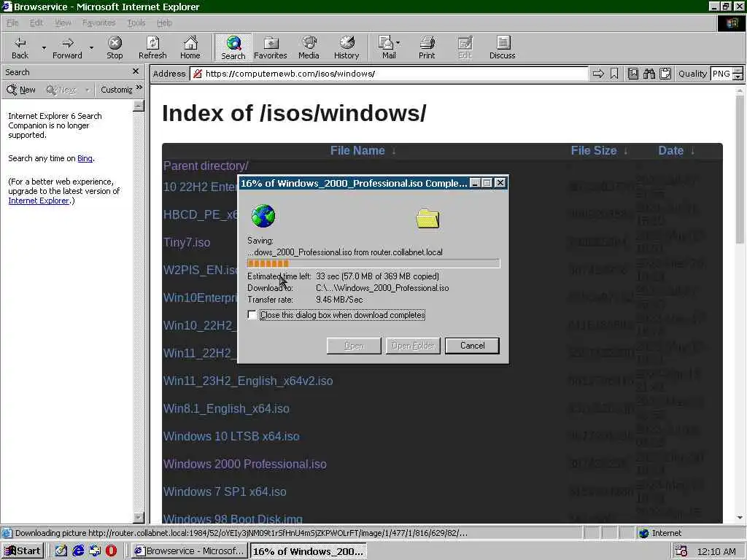The width and height of the screenshot is (747, 560).
Task: Click Tiny7.iso file link
Action: [x=186, y=242]
